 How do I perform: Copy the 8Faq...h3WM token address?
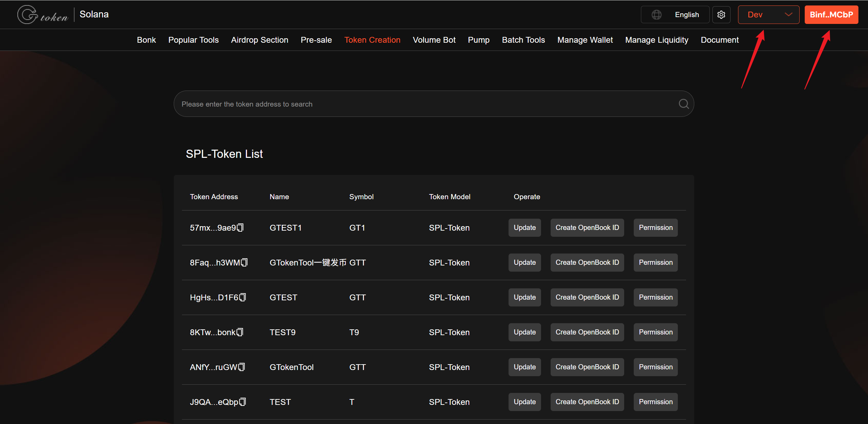coord(244,262)
